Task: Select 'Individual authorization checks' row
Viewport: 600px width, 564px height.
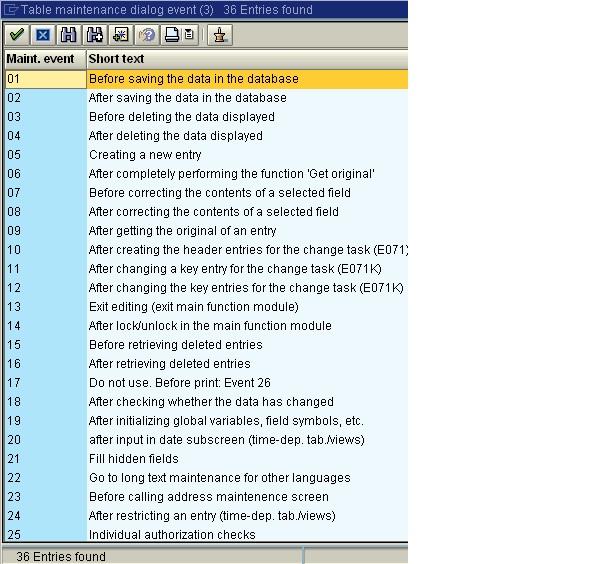Action: (x=248, y=535)
